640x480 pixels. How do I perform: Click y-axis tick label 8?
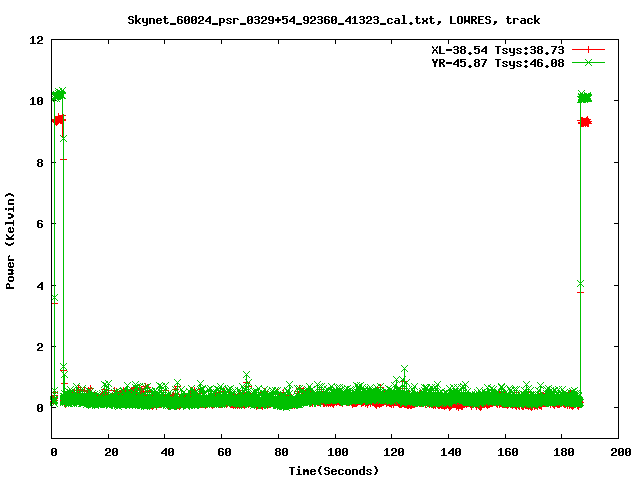40,163
